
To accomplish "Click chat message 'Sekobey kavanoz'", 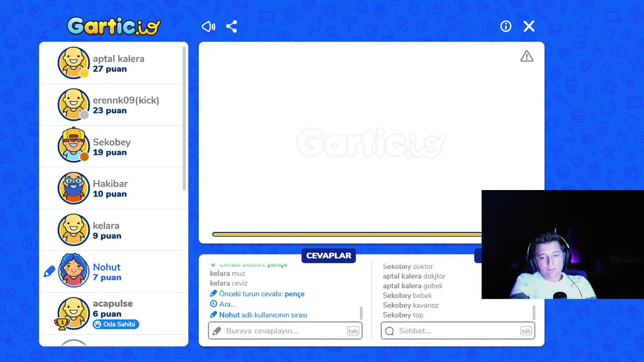I will pyautogui.click(x=411, y=305).
